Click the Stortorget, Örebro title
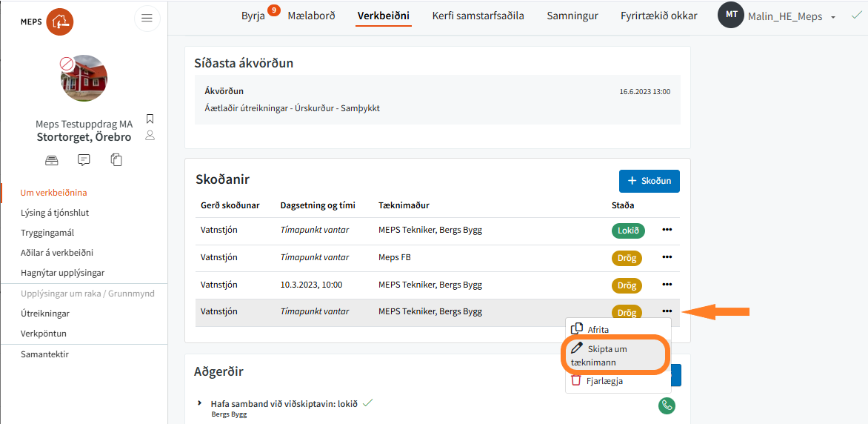The image size is (868, 424). click(84, 137)
